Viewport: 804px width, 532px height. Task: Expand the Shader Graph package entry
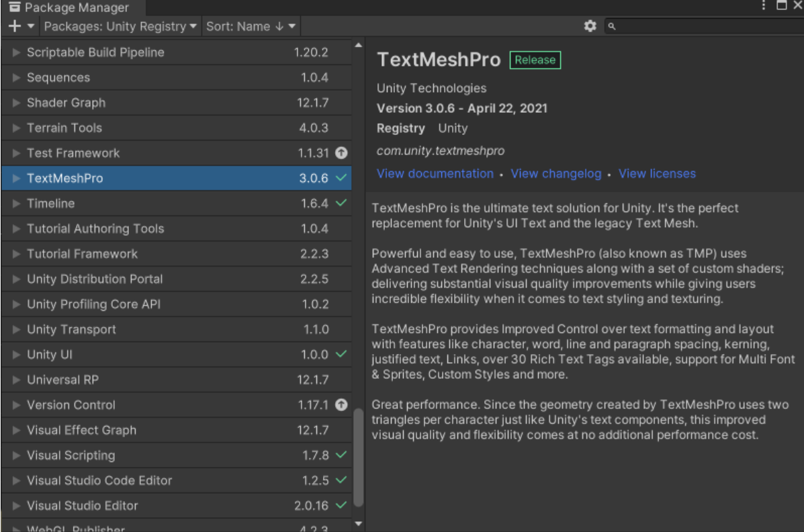pos(16,103)
